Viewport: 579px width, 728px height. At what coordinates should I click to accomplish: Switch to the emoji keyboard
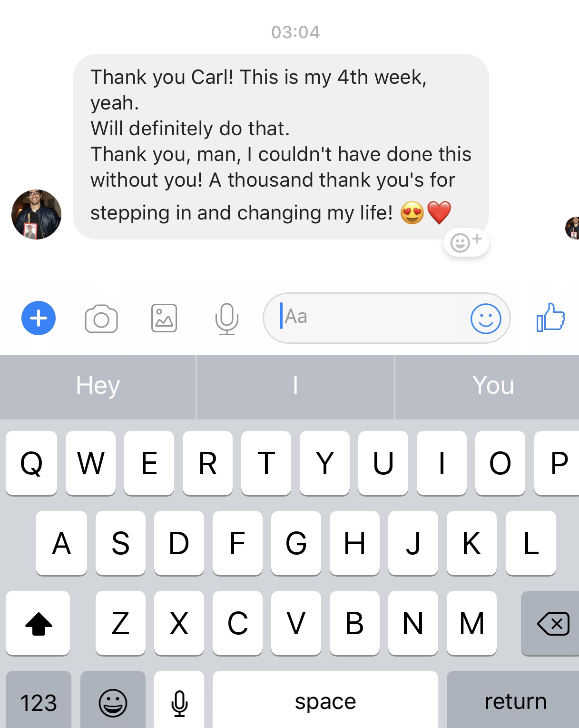click(x=113, y=700)
